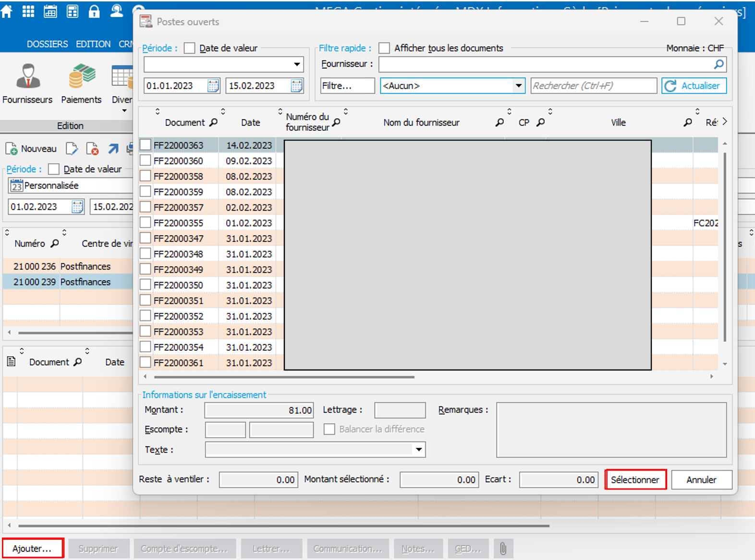Screen dimensions: 755x560
Task: Click the Filtre rapide link
Action: coord(345,48)
